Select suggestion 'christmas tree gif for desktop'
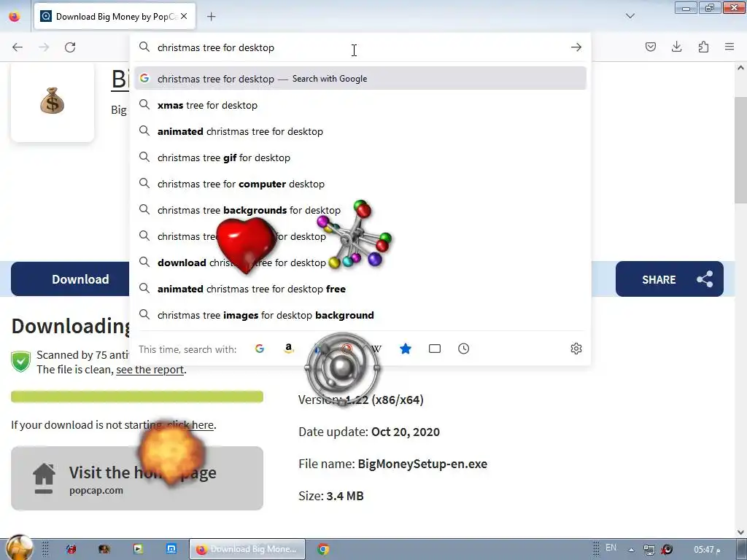747x560 pixels. (360, 157)
